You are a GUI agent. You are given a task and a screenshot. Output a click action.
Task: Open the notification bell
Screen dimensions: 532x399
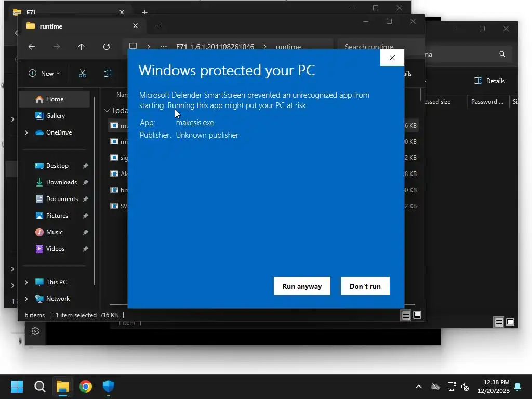[518, 387]
